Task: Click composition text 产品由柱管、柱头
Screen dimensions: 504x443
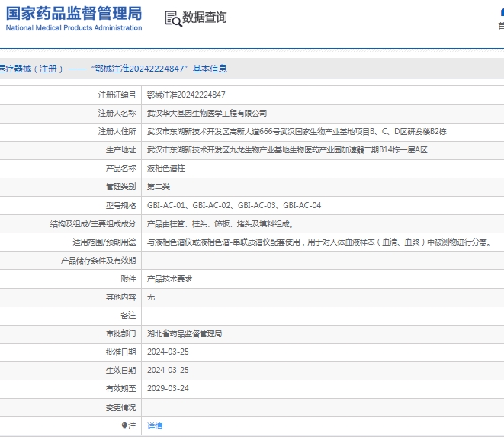Action: pyautogui.click(x=220, y=223)
